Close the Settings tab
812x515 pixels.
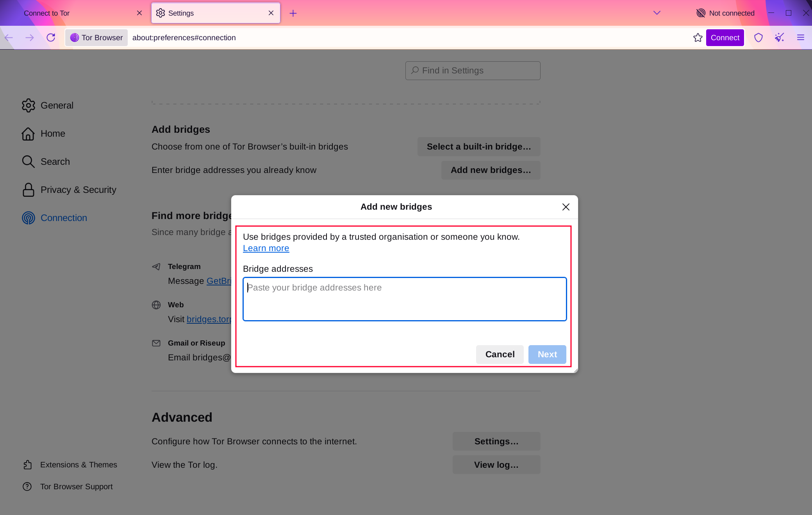pyautogui.click(x=271, y=13)
